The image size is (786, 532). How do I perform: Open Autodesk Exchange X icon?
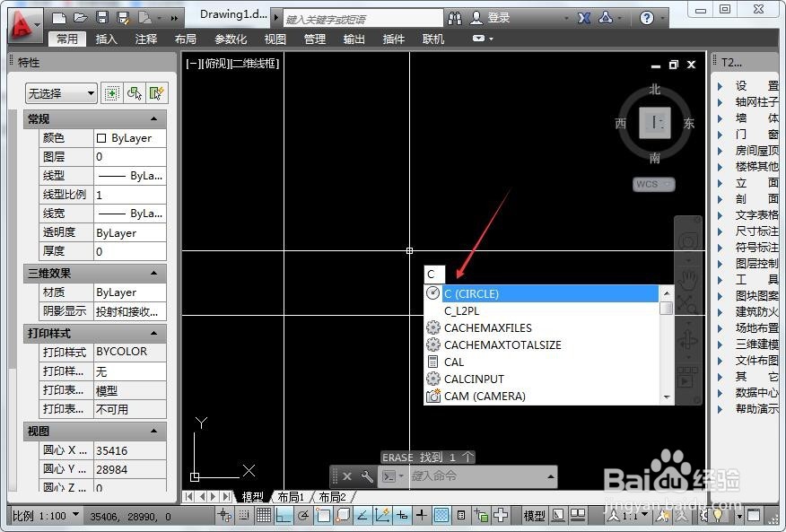(x=583, y=19)
